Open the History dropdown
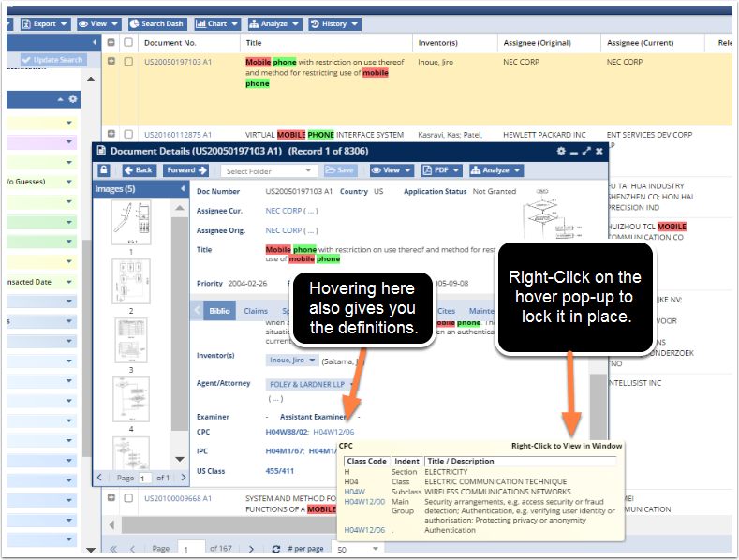The height and width of the screenshot is (560, 739). point(334,24)
